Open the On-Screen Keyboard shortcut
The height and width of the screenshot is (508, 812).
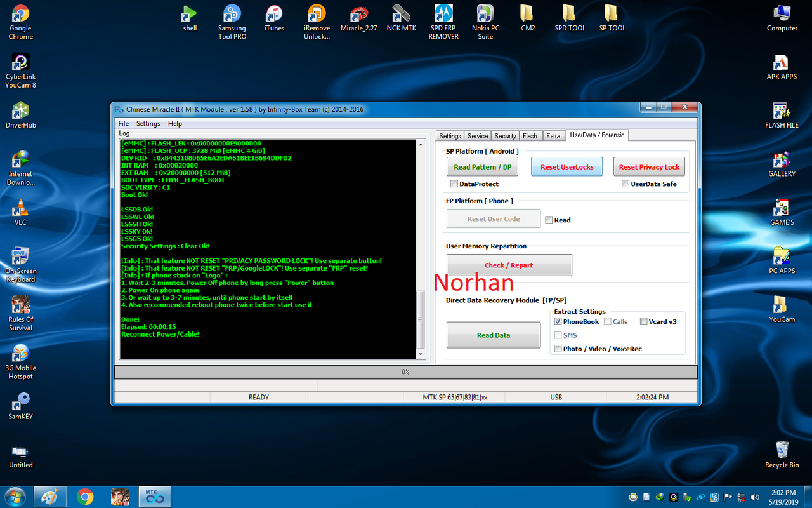point(20,265)
